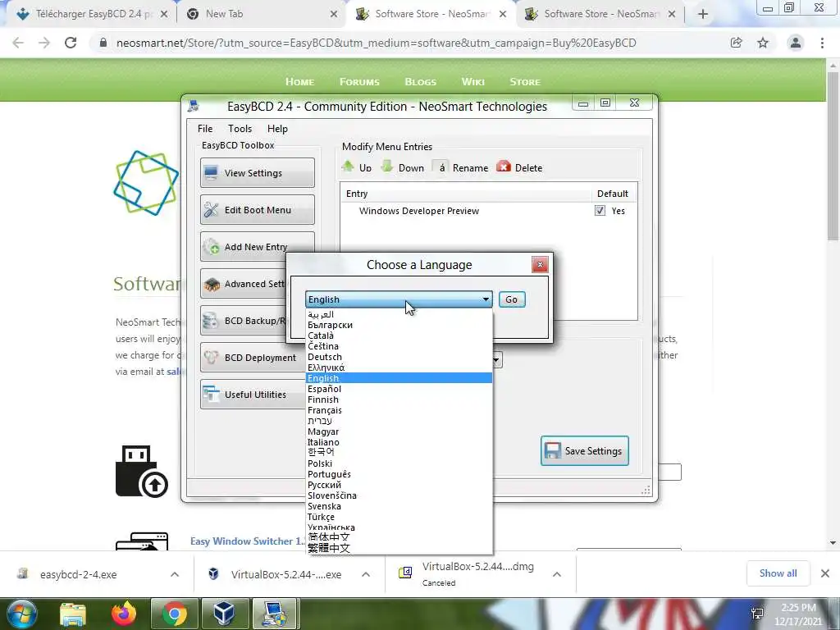
Task: Open Forums link in NeoSmart navigation
Action: tap(359, 82)
